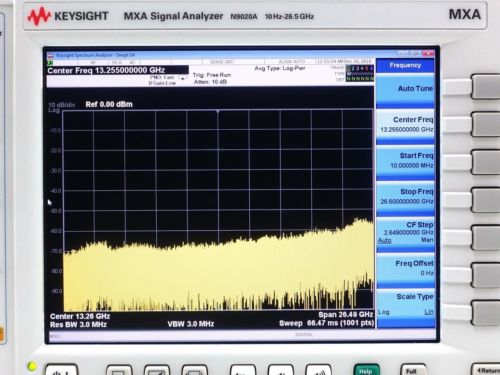Select the Start Freq softkey

coord(405,161)
